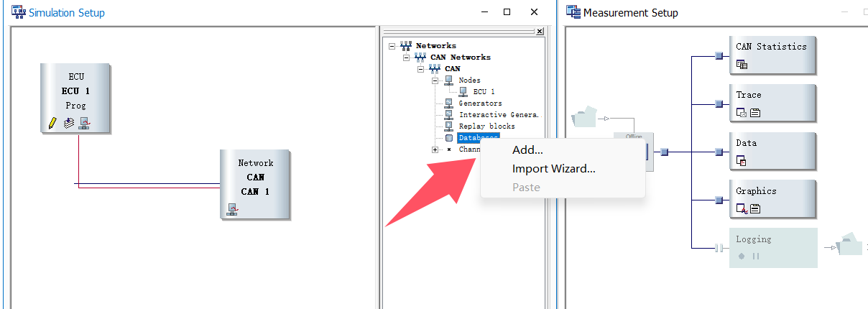
Task: Click the CAN Networks tree icon
Action: pos(420,57)
